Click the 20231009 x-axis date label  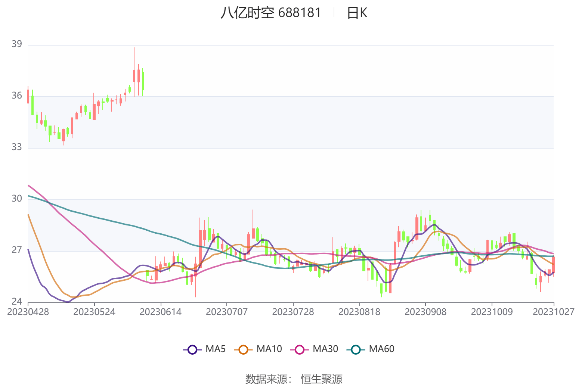coord(492,312)
